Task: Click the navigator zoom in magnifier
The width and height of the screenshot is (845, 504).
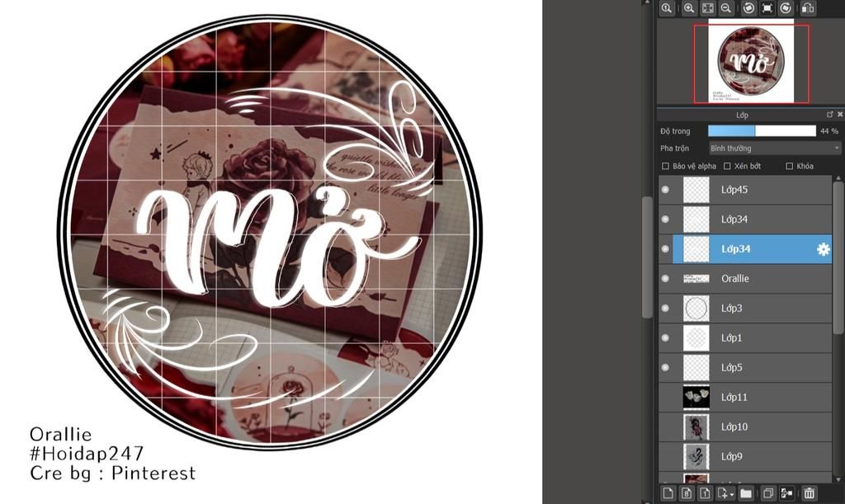Action: click(x=689, y=8)
